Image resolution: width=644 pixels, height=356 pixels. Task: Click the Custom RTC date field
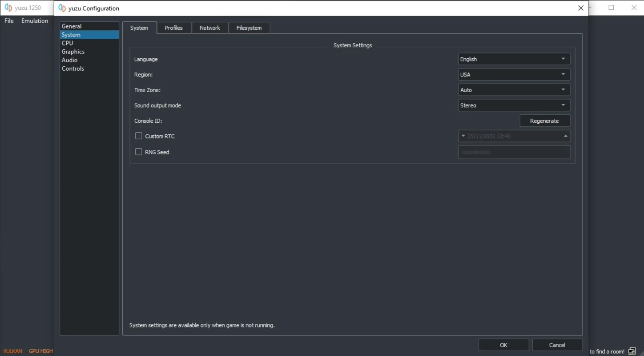point(514,136)
